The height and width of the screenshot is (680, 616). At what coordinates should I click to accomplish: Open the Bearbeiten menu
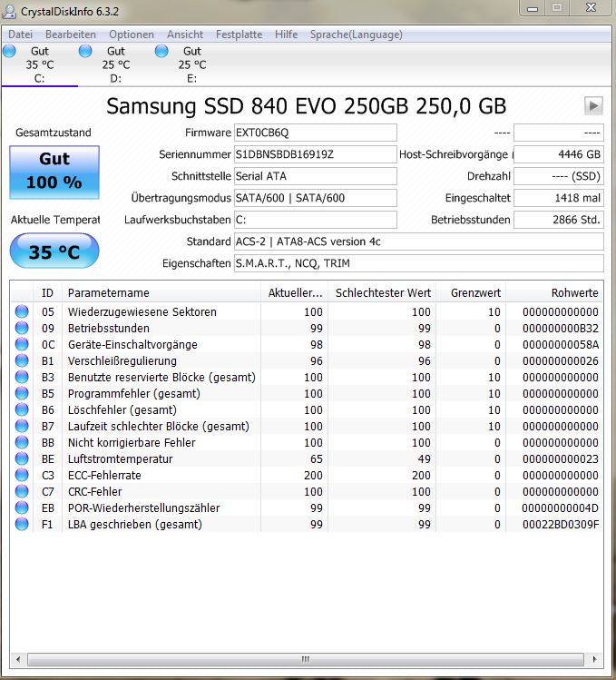71,34
